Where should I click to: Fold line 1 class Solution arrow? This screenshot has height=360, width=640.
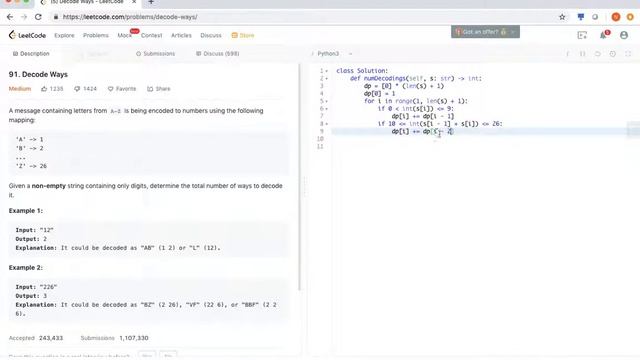(x=327, y=71)
